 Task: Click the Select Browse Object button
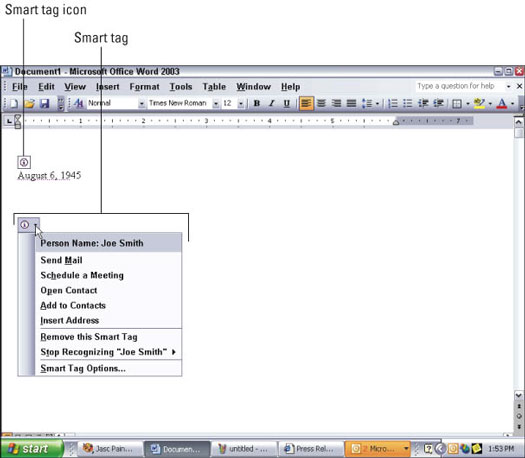coord(519,416)
